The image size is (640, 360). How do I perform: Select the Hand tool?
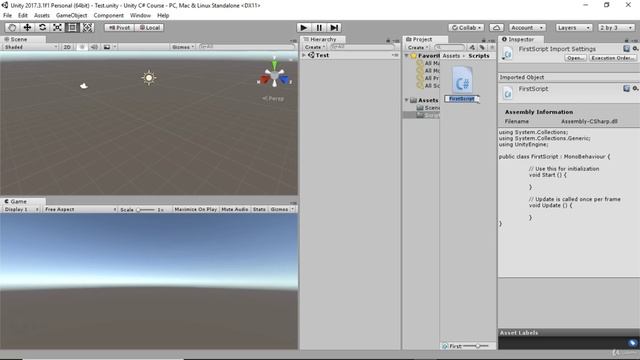pyautogui.click(x=12, y=27)
